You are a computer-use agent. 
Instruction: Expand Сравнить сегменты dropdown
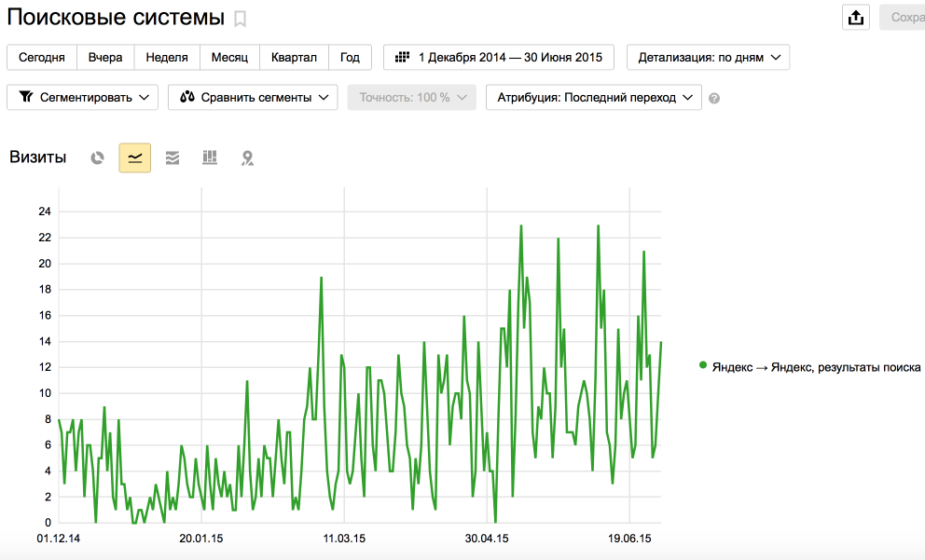pos(253,98)
